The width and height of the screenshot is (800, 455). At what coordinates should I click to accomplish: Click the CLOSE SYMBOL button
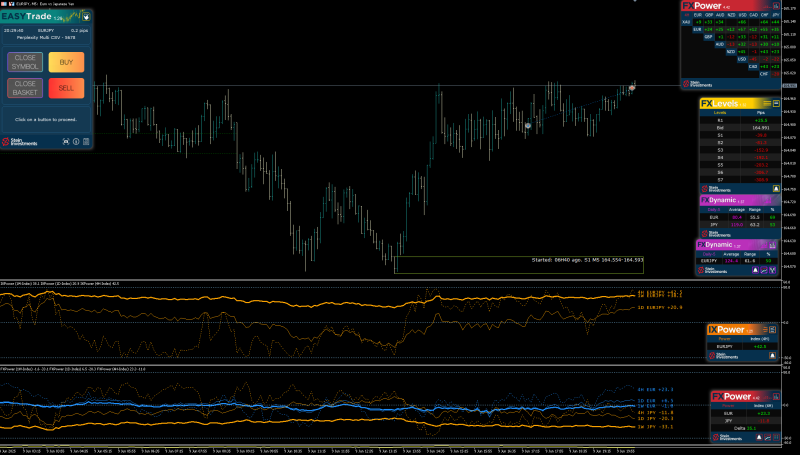[25, 62]
